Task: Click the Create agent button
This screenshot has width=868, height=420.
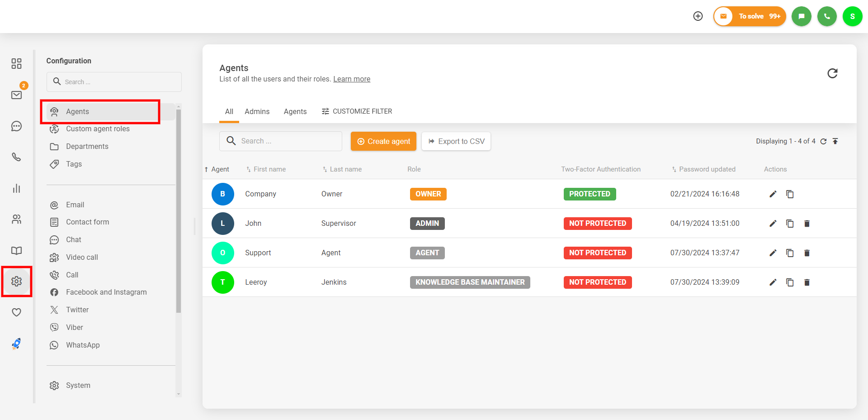Action: (x=383, y=141)
